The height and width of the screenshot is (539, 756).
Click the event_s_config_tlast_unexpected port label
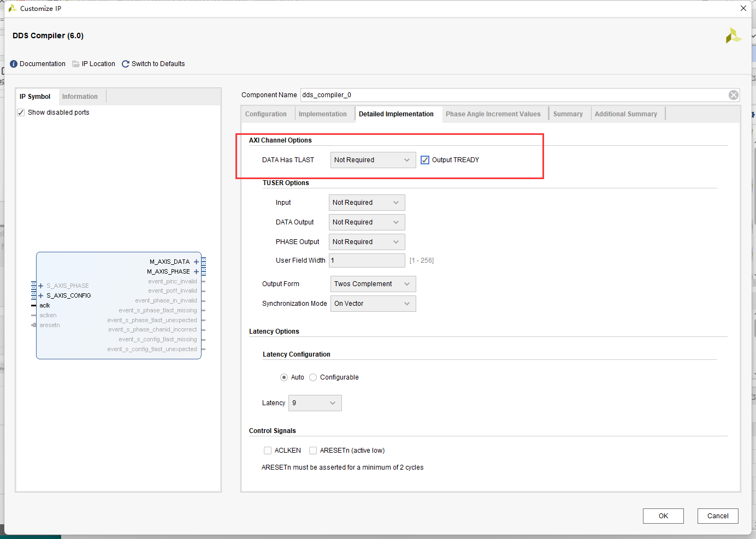coord(152,349)
